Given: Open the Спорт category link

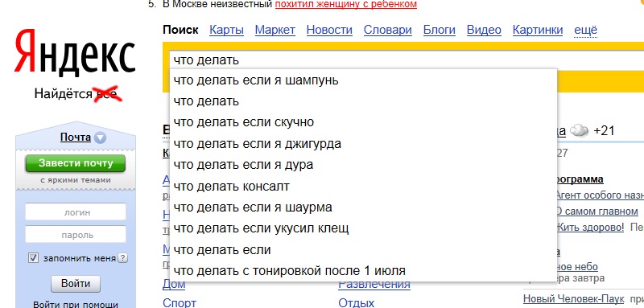Looking at the screenshot, I should [180, 303].
